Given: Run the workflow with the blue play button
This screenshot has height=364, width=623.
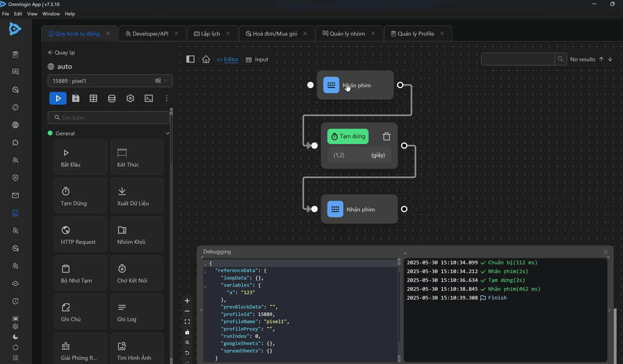Looking at the screenshot, I should click(58, 99).
